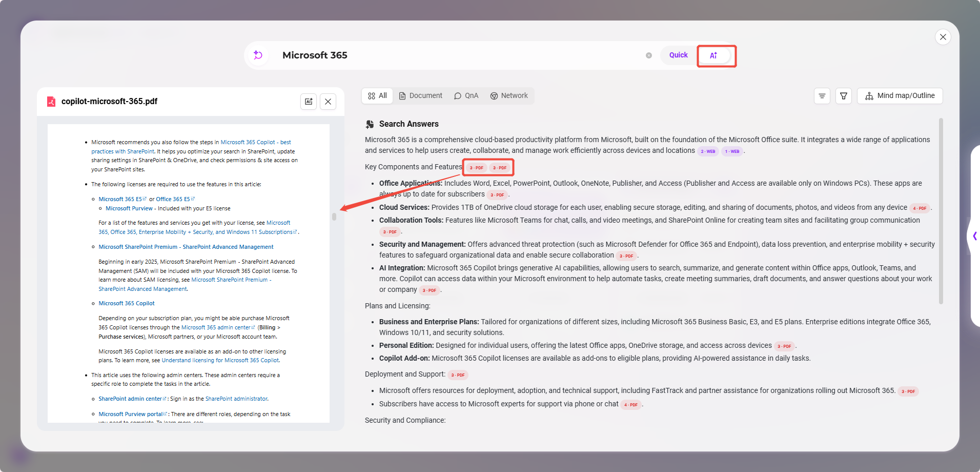The height and width of the screenshot is (472, 980).
Task: Open the sort options icon
Action: pyautogui.click(x=822, y=96)
